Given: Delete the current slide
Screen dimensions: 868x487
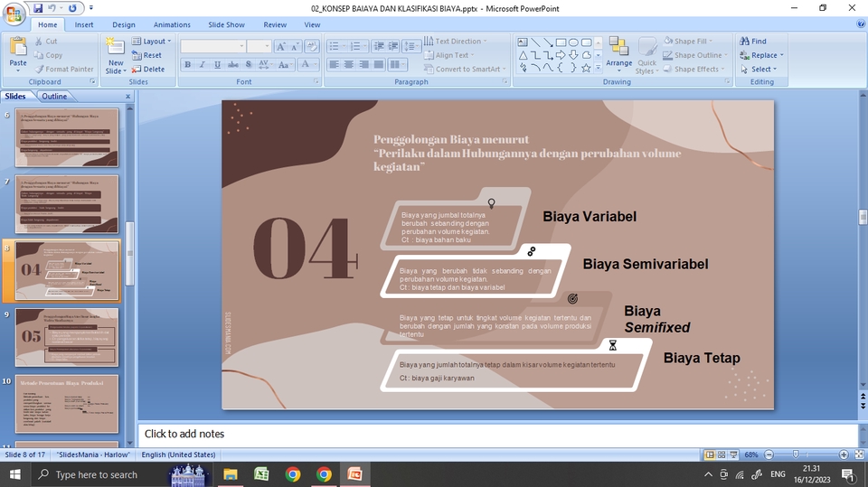Looking at the screenshot, I should (x=147, y=70).
